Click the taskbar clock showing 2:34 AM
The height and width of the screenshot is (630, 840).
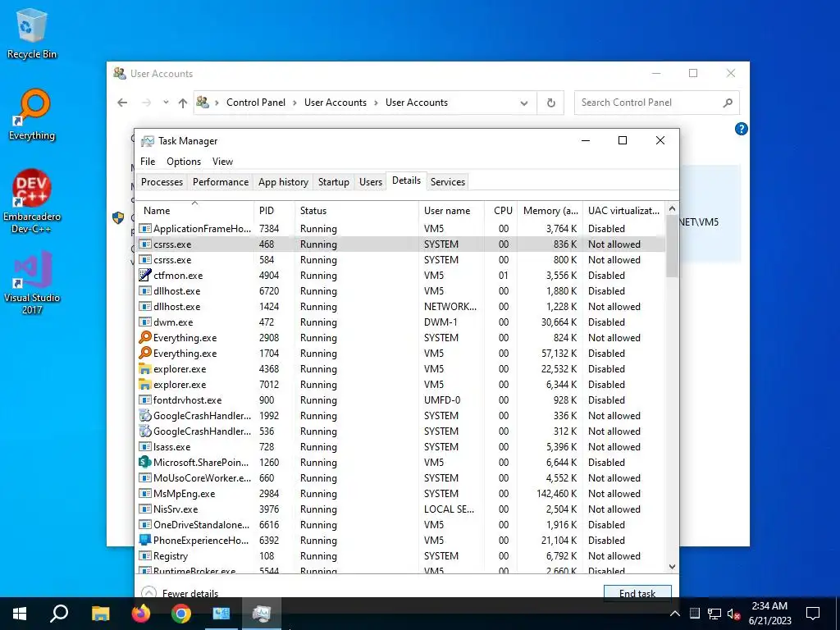[769, 614]
